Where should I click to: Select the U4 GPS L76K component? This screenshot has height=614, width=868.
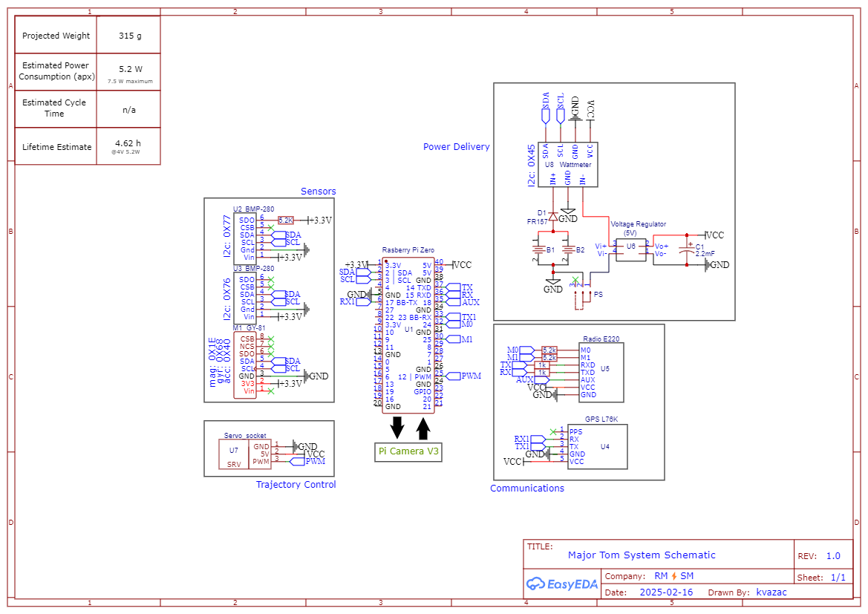click(597, 446)
